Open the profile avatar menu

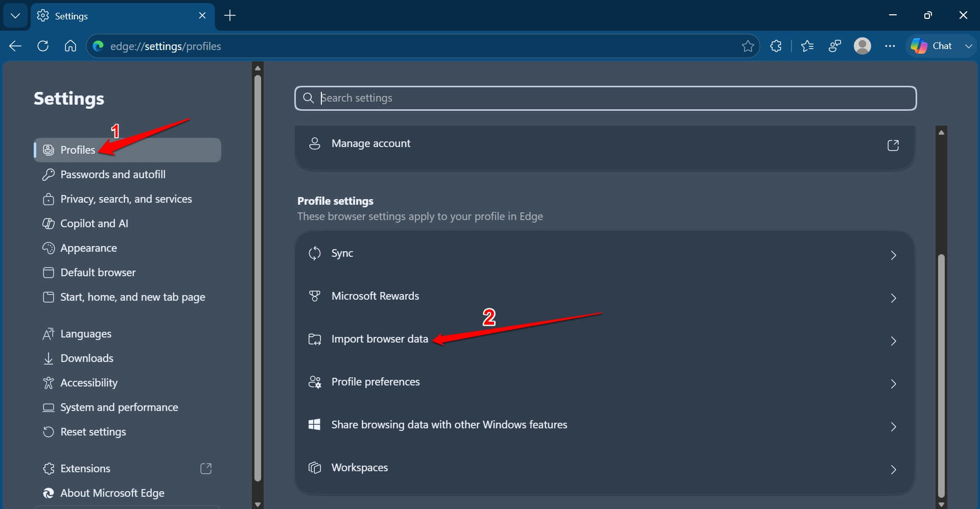[862, 46]
